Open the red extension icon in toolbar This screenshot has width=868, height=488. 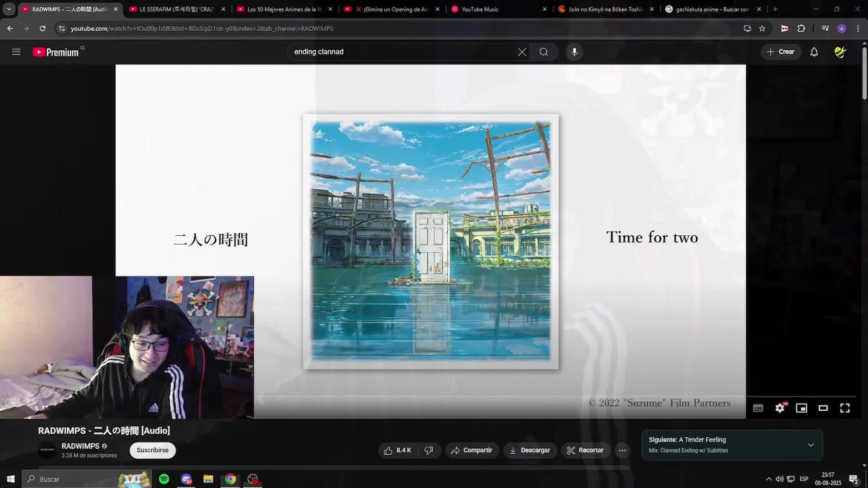(785, 28)
